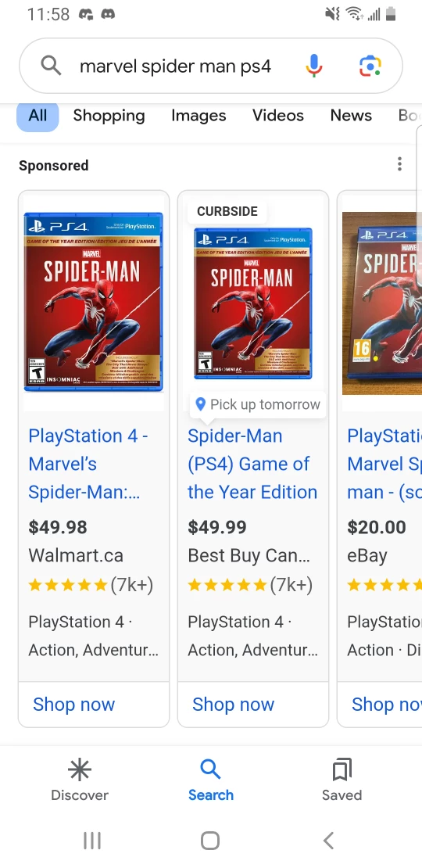Open the News results tab
The height and width of the screenshot is (868, 422).
[x=351, y=115]
